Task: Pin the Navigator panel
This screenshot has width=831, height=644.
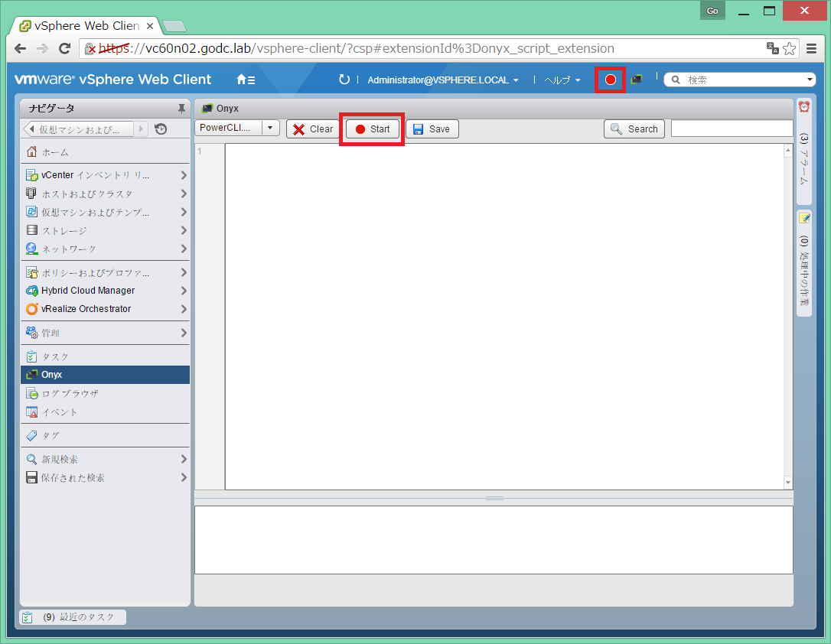Action: 181,109
